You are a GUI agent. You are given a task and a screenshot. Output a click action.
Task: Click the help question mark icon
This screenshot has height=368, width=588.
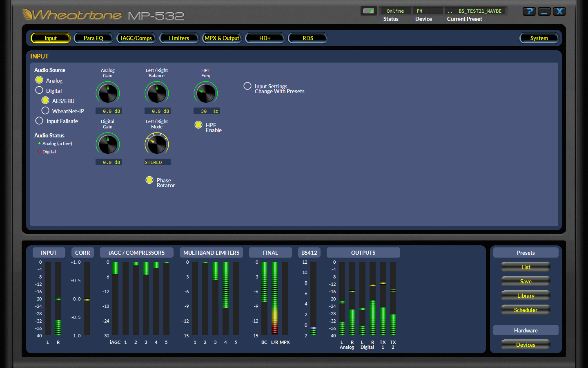[529, 11]
